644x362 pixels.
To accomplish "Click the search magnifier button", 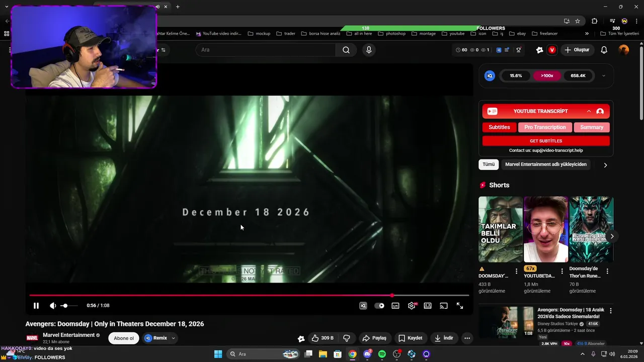I will click(x=346, y=50).
